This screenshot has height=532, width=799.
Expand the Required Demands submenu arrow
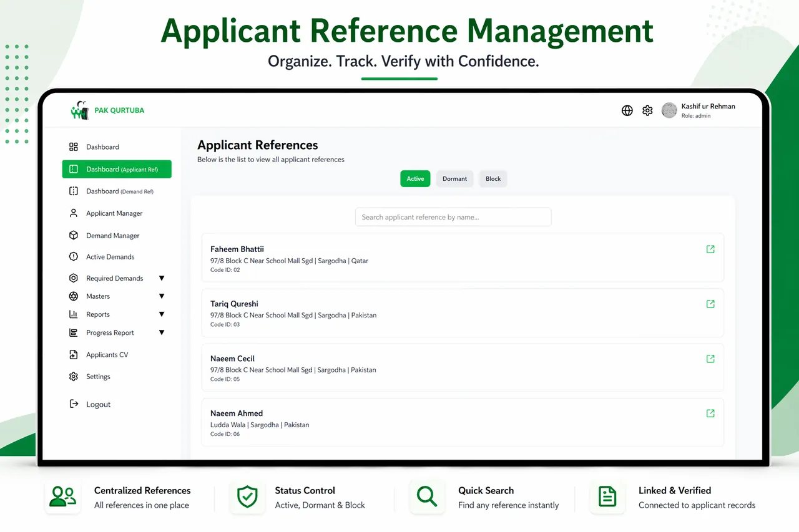pyautogui.click(x=162, y=278)
